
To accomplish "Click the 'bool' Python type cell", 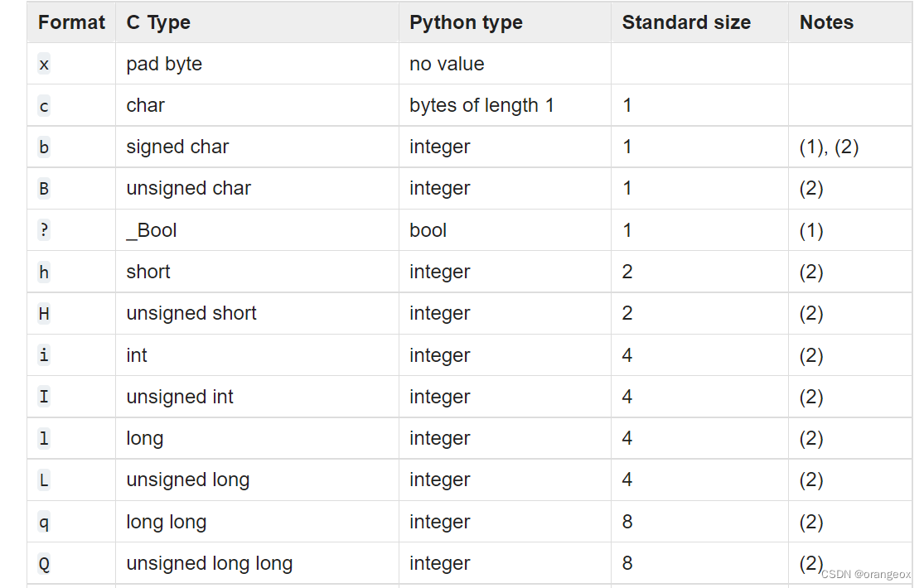I will (428, 230).
